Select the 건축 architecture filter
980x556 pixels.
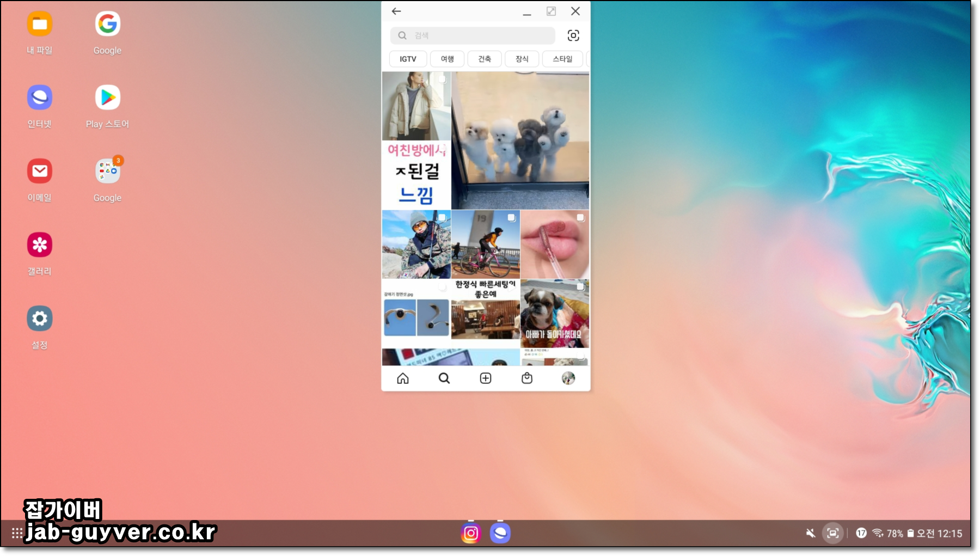tap(484, 59)
